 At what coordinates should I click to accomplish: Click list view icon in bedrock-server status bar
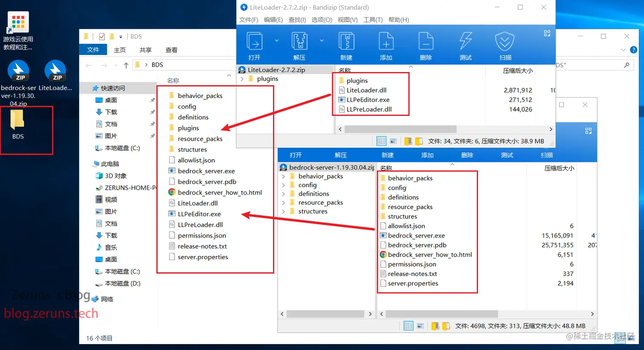click(420, 326)
